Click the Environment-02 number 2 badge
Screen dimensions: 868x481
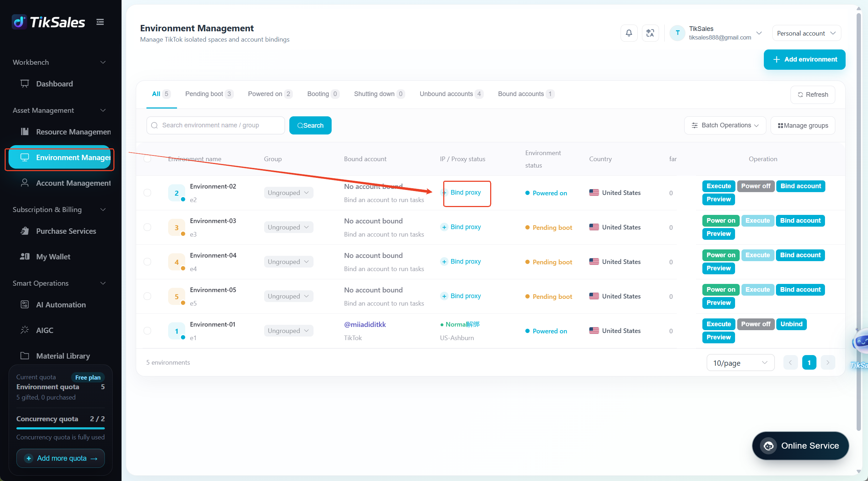pyautogui.click(x=176, y=193)
